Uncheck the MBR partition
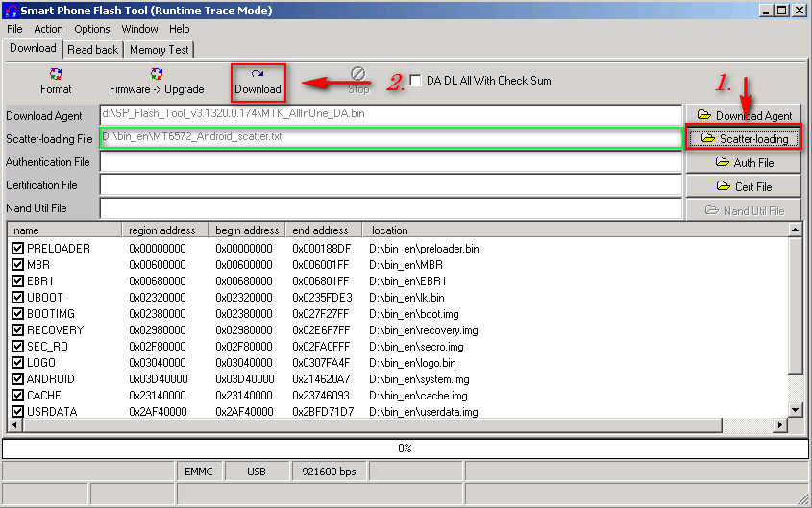 click(17, 265)
